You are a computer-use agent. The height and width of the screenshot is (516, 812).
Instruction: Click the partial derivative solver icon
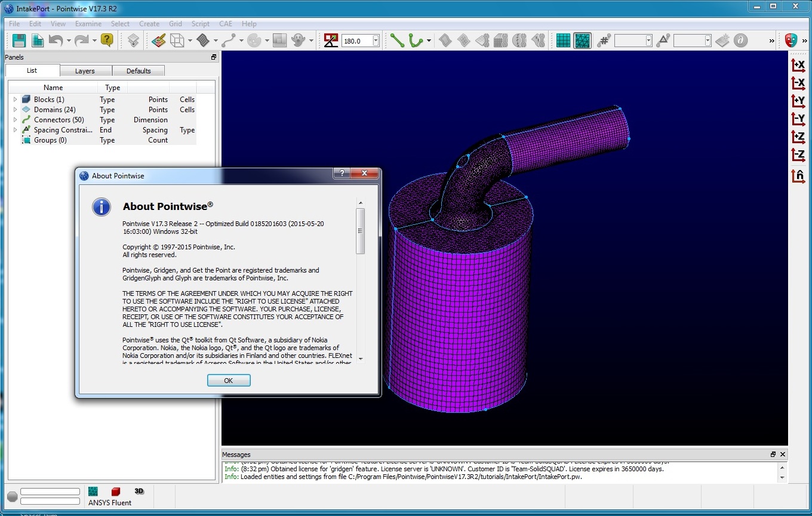[x=740, y=41]
